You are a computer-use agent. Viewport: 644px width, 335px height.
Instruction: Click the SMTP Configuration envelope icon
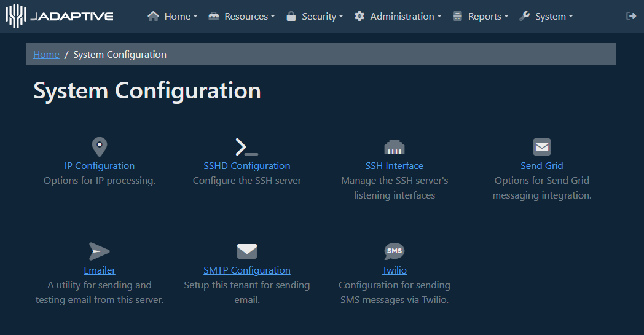(247, 251)
